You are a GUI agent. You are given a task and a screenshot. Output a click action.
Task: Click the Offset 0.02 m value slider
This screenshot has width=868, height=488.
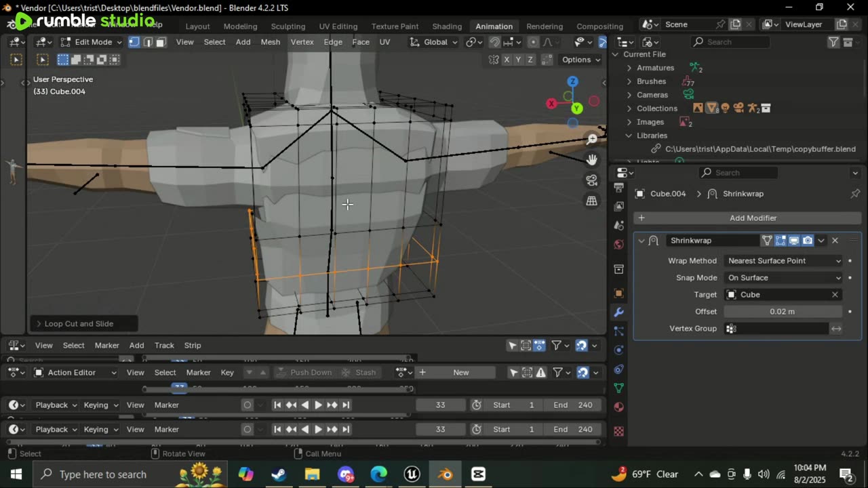coord(783,312)
